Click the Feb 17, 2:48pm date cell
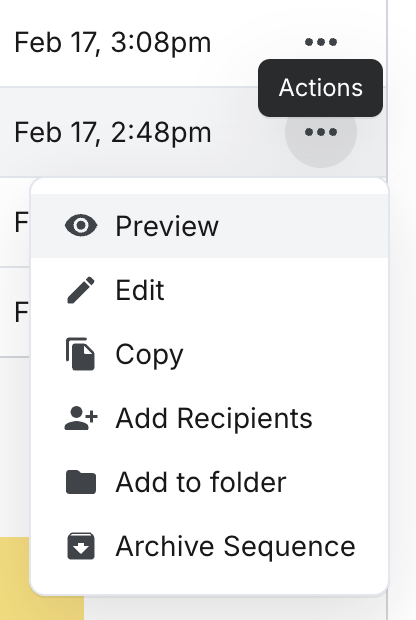 click(x=113, y=132)
